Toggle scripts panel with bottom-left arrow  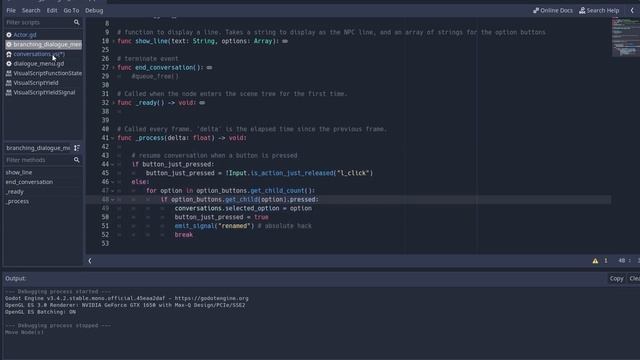tap(90, 261)
